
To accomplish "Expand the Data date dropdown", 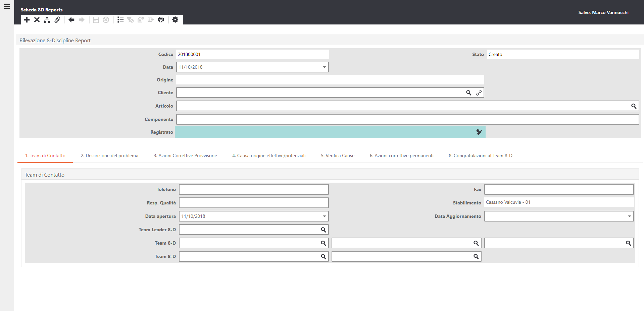I will tap(324, 67).
